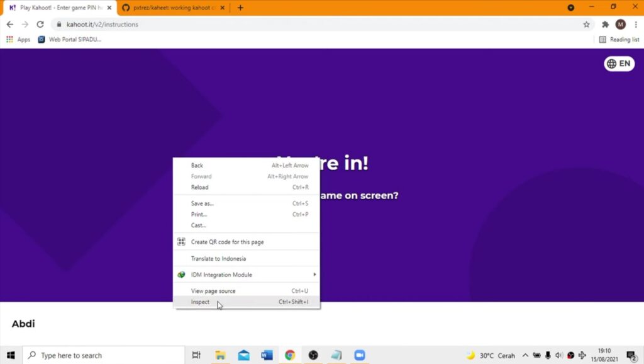Choose Reload in the context menu
The image size is (644, 364).
click(x=247, y=187)
